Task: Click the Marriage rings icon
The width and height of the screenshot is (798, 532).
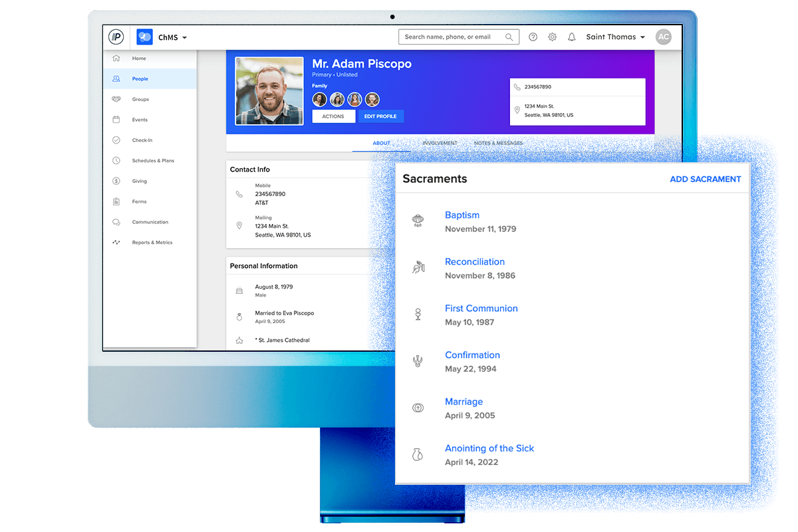Action: 418,408
